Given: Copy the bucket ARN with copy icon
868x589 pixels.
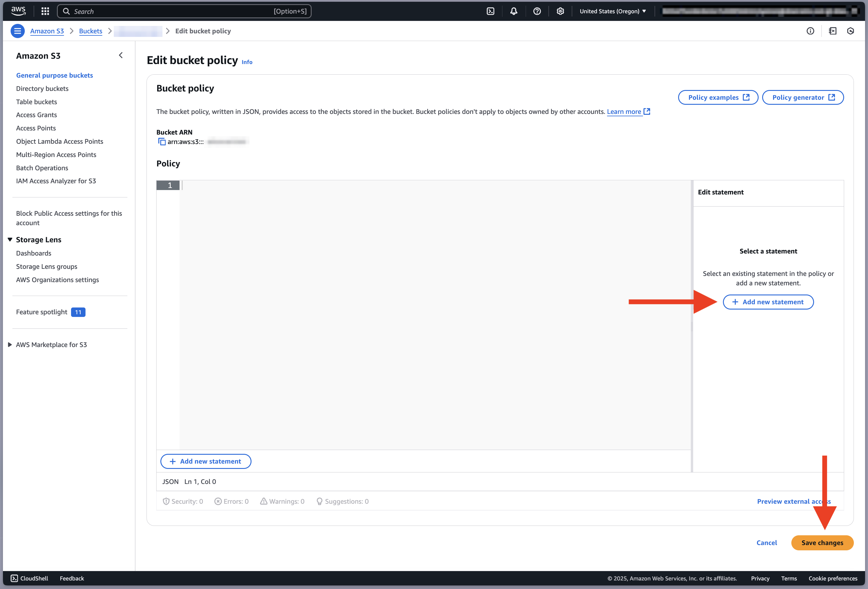Looking at the screenshot, I should (162, 142).
